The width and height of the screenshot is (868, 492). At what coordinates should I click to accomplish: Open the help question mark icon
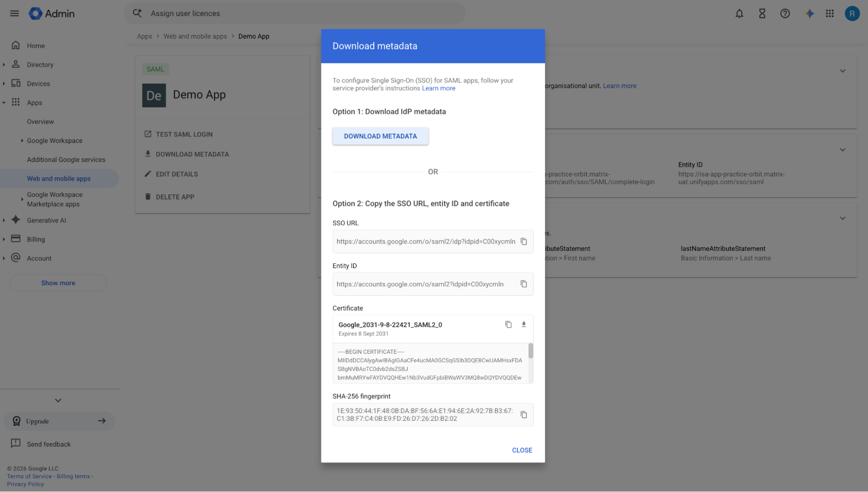click(785, 13)
